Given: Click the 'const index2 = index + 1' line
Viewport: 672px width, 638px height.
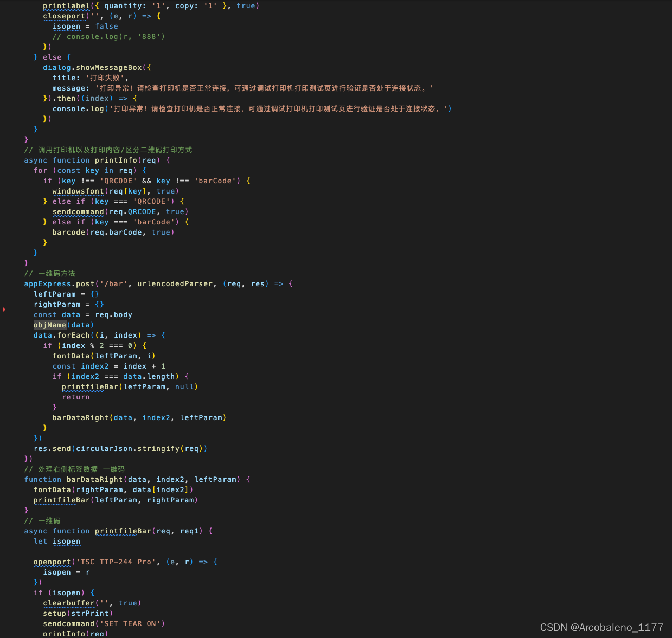Looking at the screenshot, I should [x=109, y=366].
